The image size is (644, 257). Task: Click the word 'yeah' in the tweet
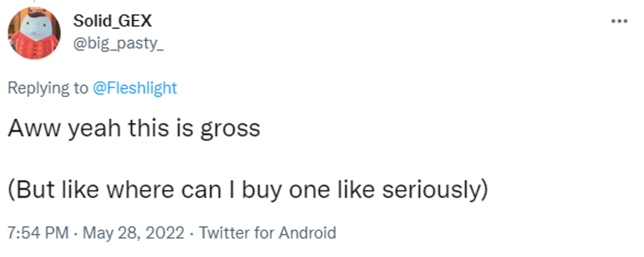tap(94, 129)
